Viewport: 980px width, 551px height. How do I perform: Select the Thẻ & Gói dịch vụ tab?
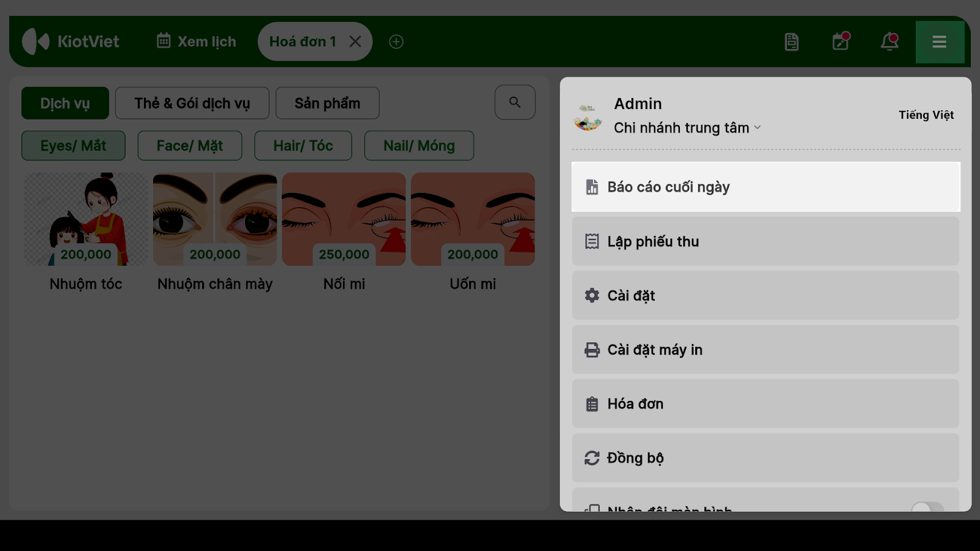(192, 103)
